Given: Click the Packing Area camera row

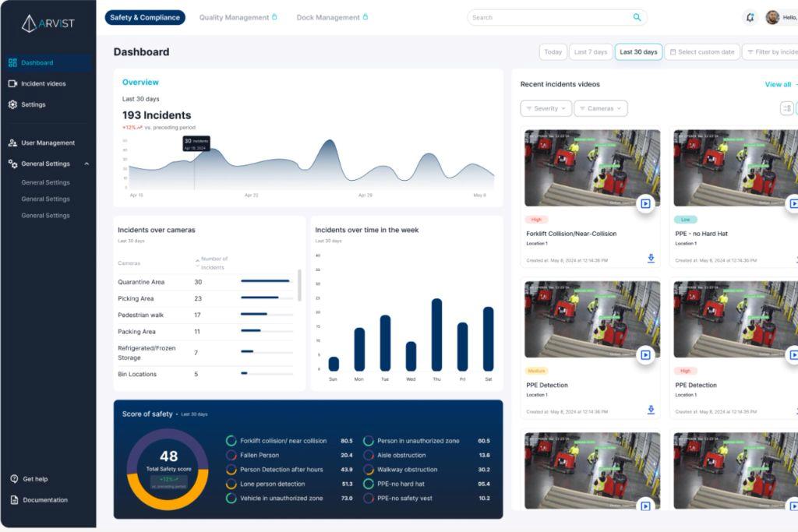Looking at the screenshot, I should [205, 332].
